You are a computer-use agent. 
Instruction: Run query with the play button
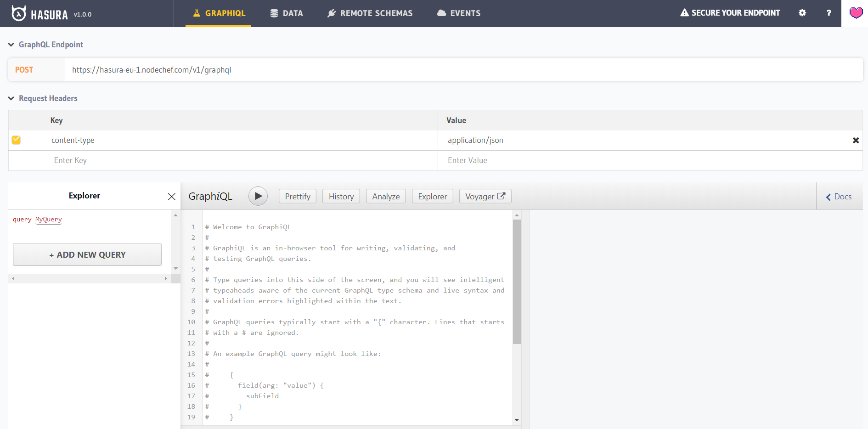point(258,196)
